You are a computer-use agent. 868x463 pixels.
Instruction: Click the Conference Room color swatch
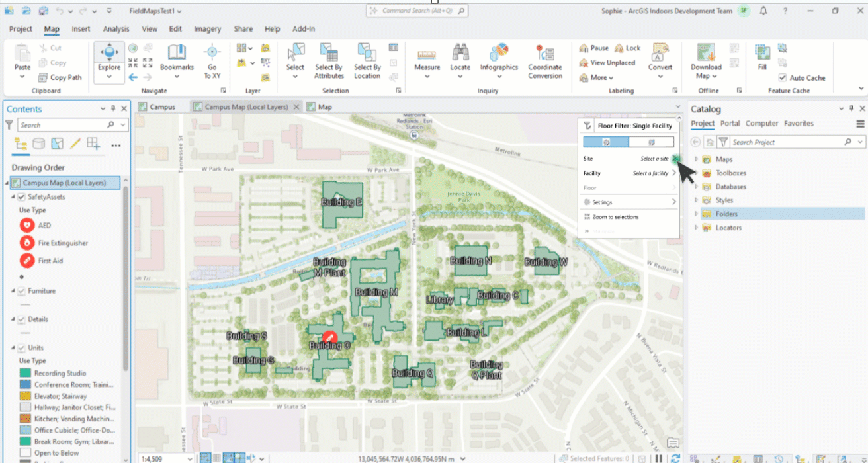click(x=25, y=384)
